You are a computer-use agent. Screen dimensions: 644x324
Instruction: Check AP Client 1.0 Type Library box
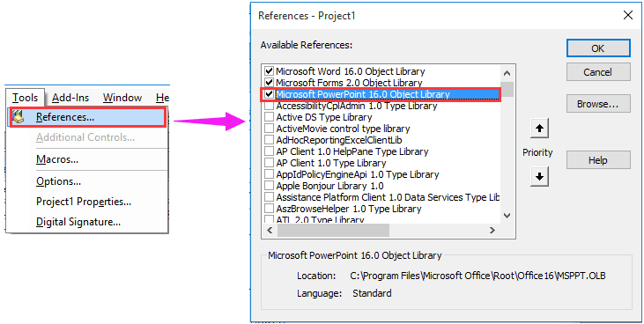coord(269,163)
